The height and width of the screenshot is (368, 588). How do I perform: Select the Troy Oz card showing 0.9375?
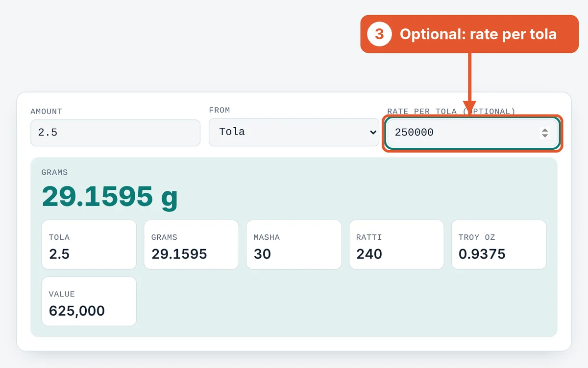click(x=499, y=245)
